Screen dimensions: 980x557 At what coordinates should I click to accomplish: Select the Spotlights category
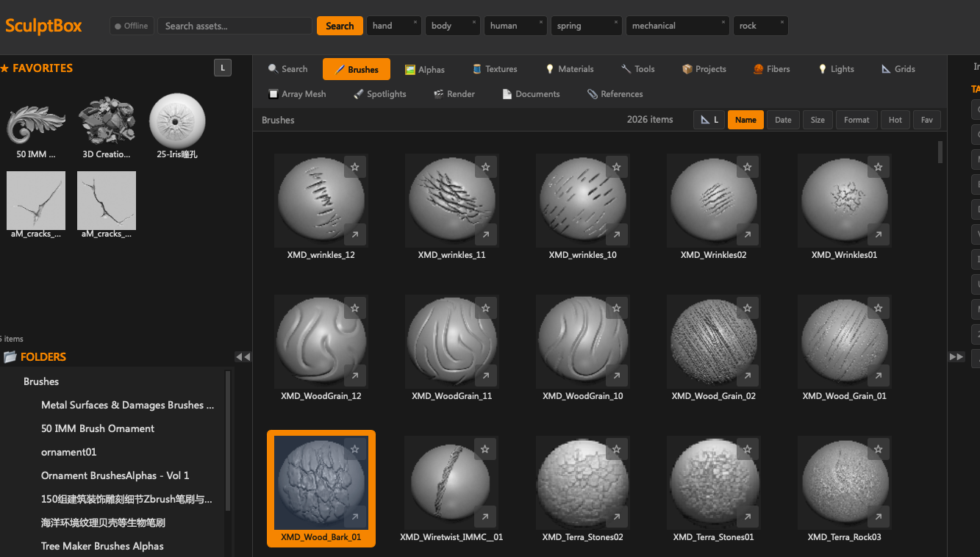380,94
